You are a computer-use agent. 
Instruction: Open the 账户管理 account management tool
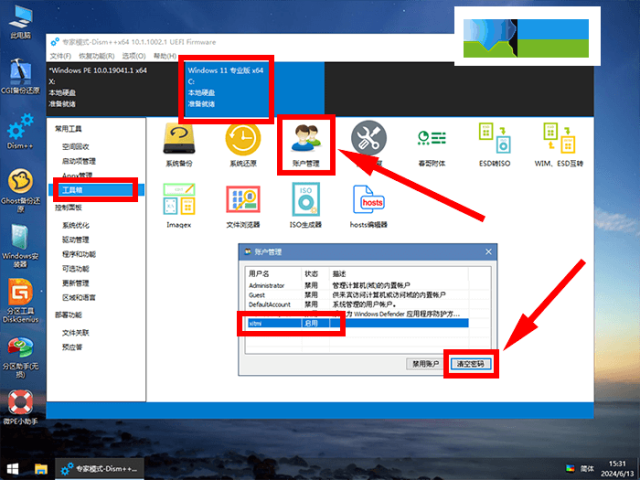click(306, 145)
